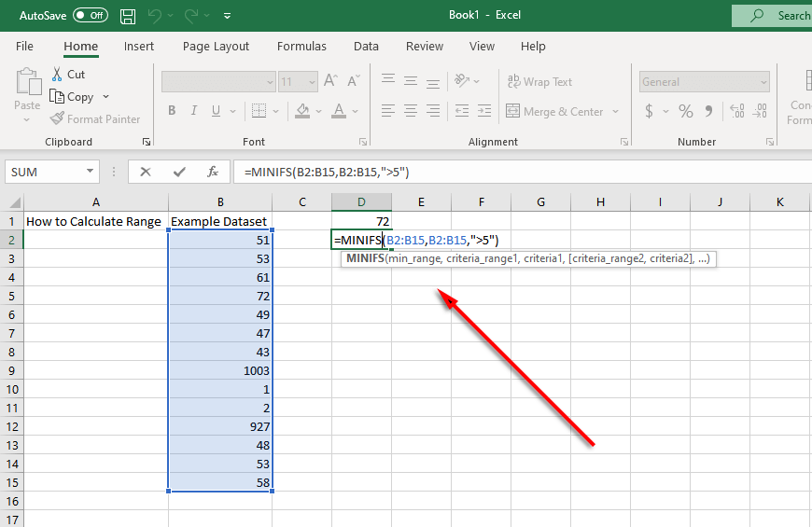Cancel formula entry with X icon

coord(146,172)
